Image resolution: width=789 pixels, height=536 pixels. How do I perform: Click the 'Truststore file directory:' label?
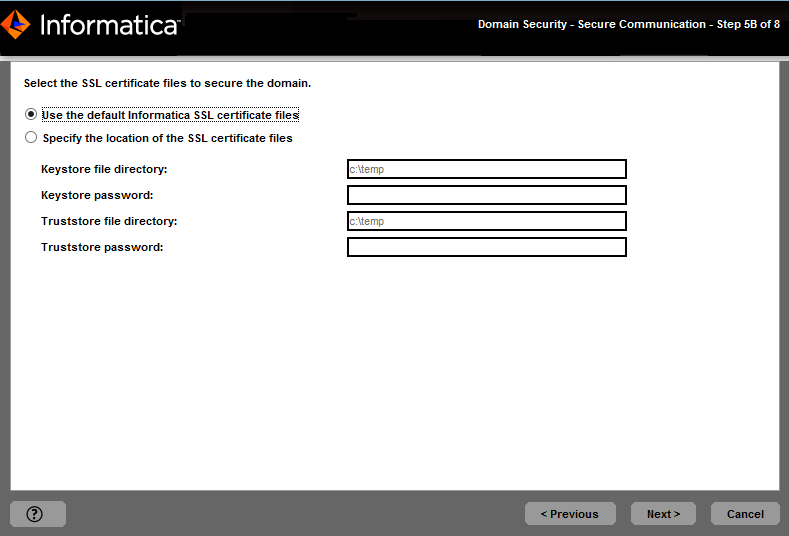(109, 221)
